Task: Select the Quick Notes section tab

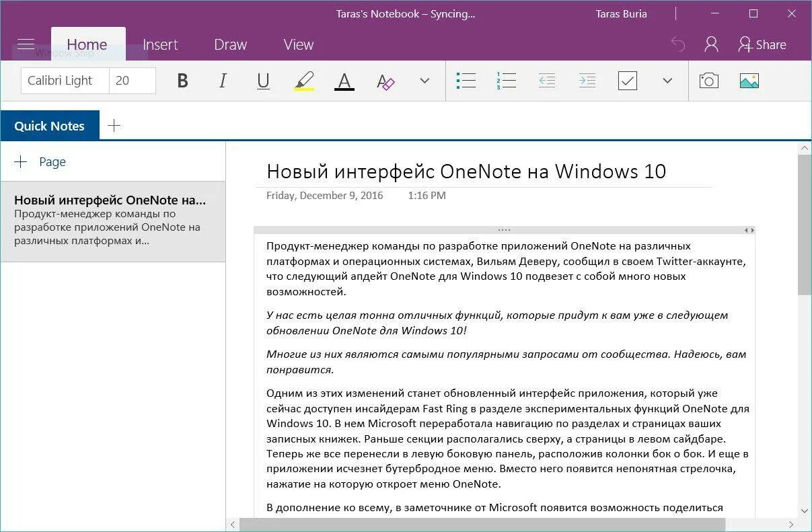Action: point(50,126)
